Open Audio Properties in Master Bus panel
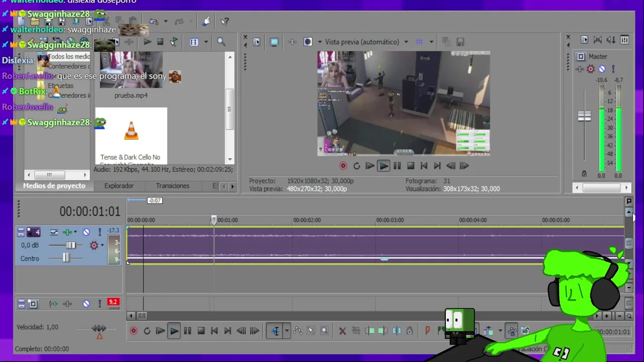 pos(585,40)
